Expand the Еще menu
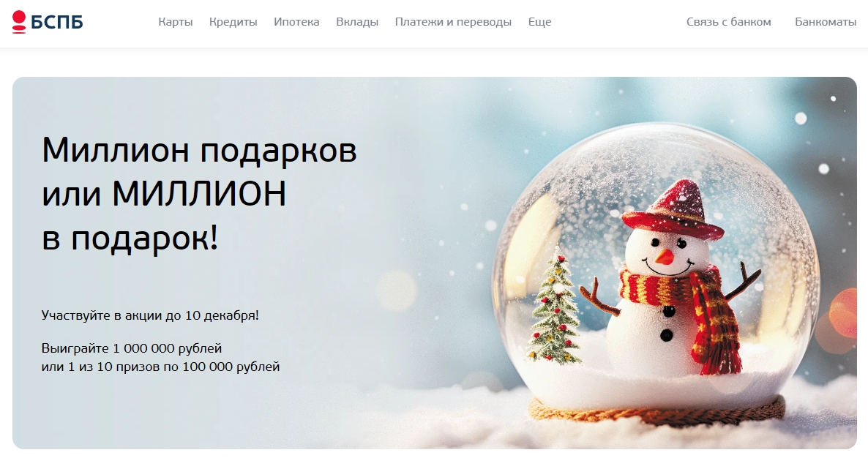Image resolution: width=868 pixels, height=469 pixels. tap(539, 22)
